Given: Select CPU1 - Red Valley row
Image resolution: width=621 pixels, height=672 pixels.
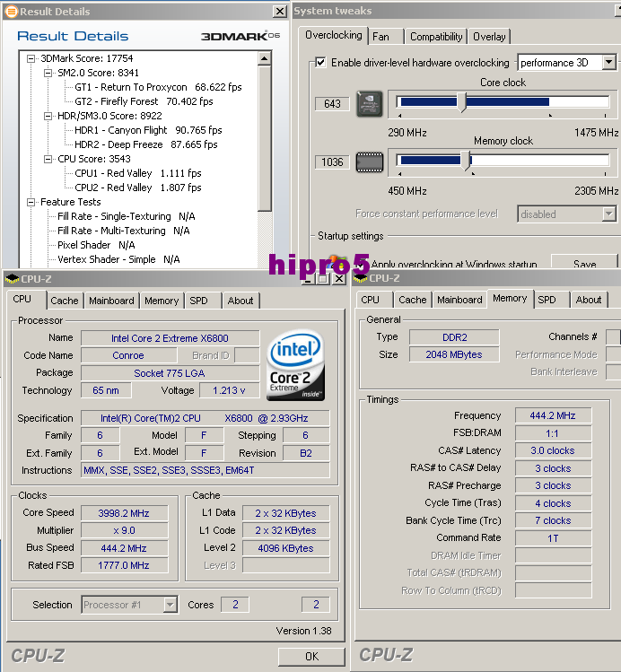Looking at the screenshot, I should (138, 173).
